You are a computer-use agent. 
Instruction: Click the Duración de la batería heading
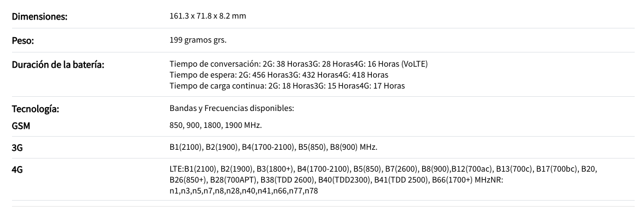pos(58,65)
